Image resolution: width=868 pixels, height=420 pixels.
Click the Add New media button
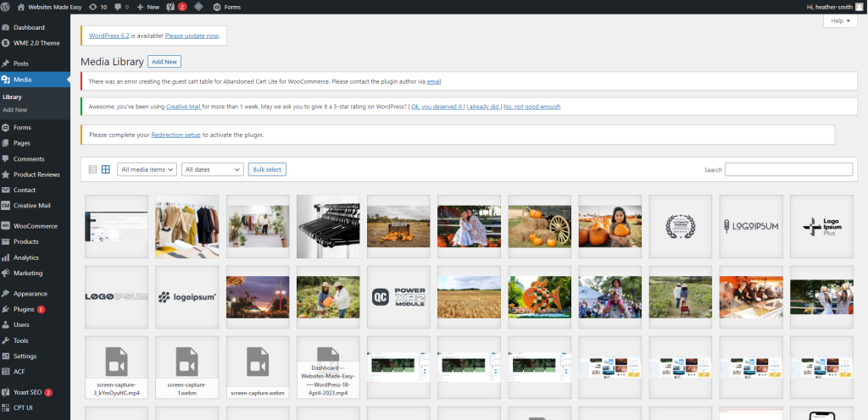click(x=164, y=62)
